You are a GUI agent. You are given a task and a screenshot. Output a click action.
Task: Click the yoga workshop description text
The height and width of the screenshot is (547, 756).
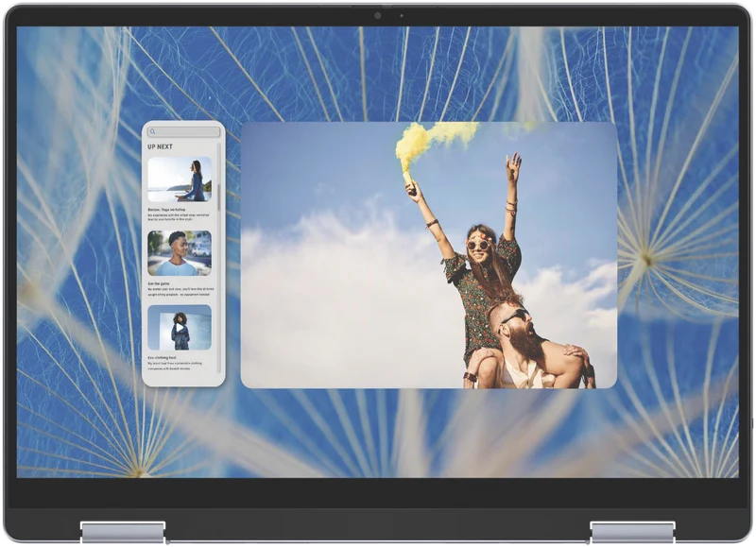click(x=179, y=217)
